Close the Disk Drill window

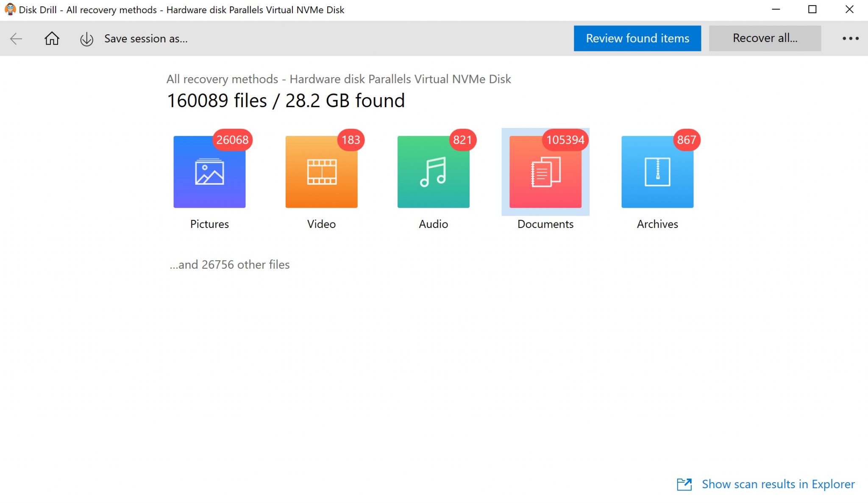point(849,9)
